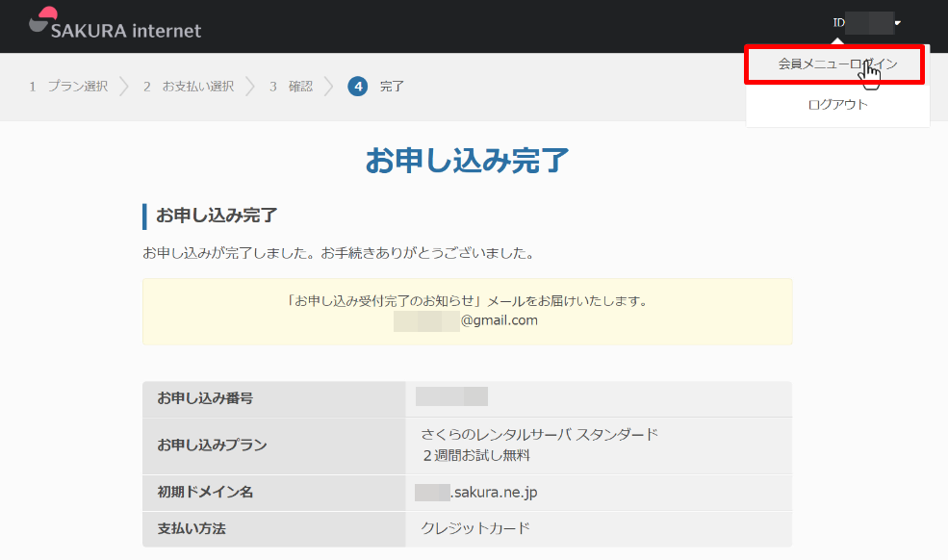Click the sakura.ne.jp initial domain value

click(x=493, y=493)
